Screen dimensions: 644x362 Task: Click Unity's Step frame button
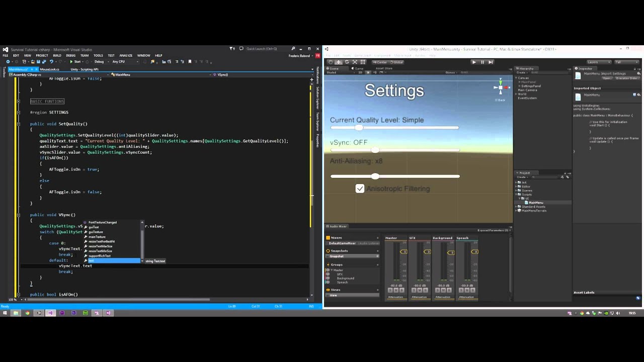[491, 62]
